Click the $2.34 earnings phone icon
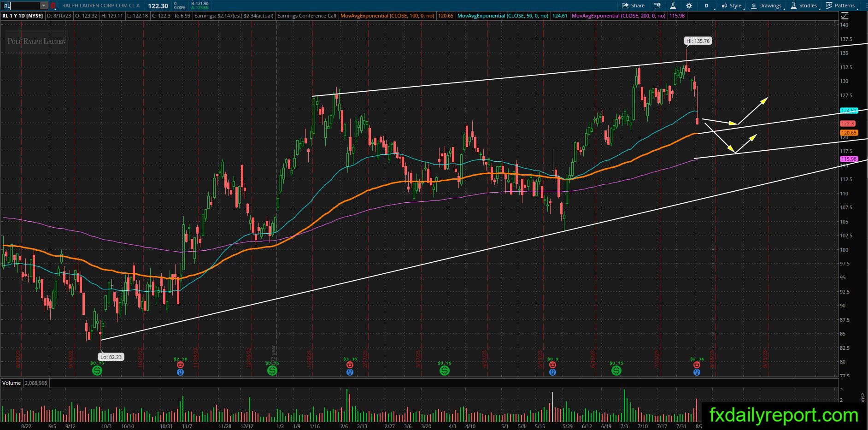The height and width of the screenshot is (430, 868). (x=697, y=365)
